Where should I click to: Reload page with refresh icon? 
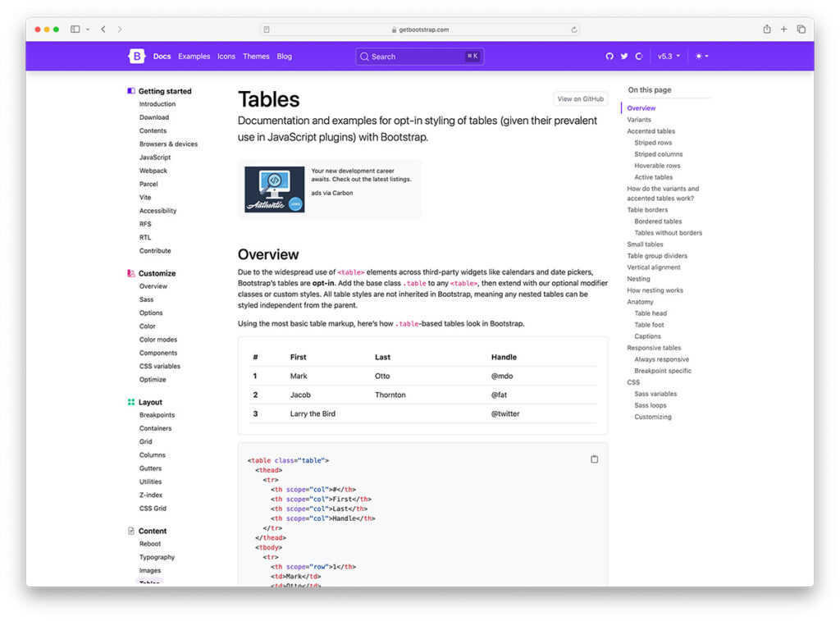click(573, 30)
